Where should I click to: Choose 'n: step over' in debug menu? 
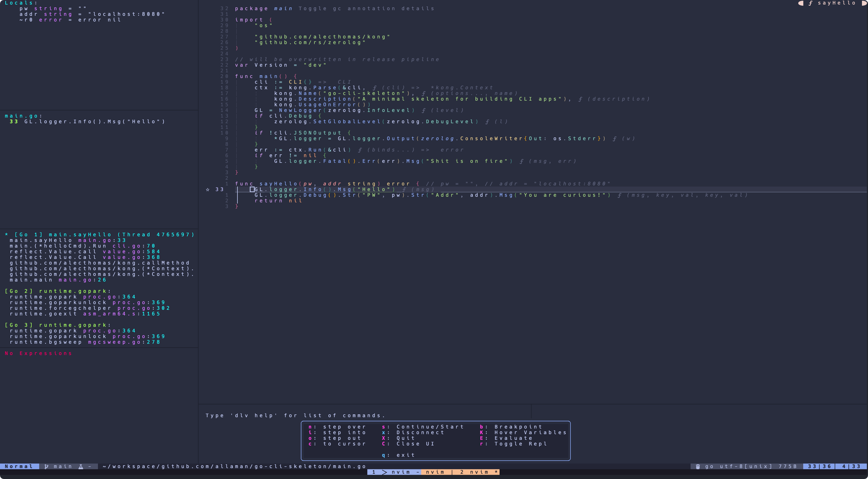(337, 427)
